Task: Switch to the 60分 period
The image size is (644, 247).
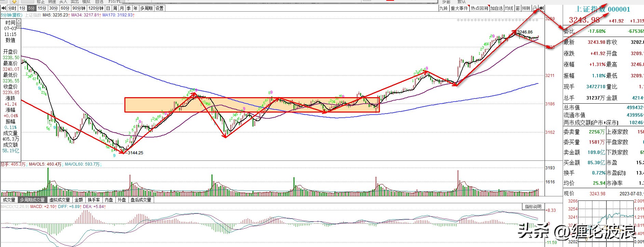Action: 65,8
